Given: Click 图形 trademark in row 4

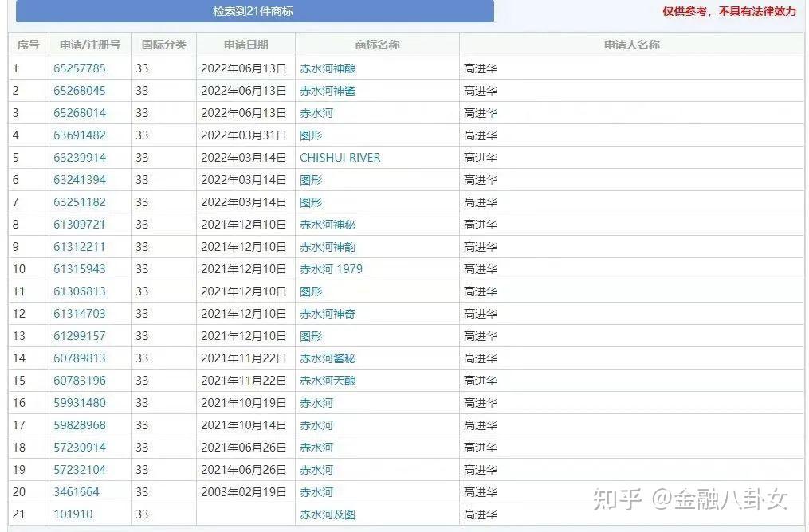Looking at the screenshot, I should (x=311, y=135).
